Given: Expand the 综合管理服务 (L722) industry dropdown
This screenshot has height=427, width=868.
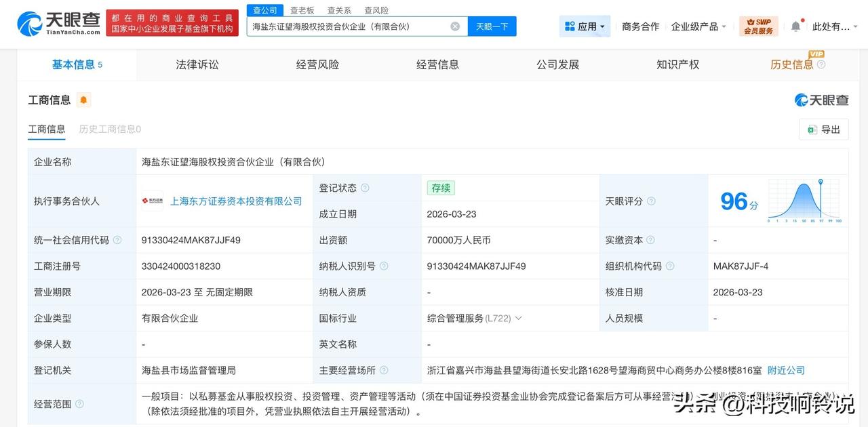Looking at the screenshot, I should [x=519, y=318].
